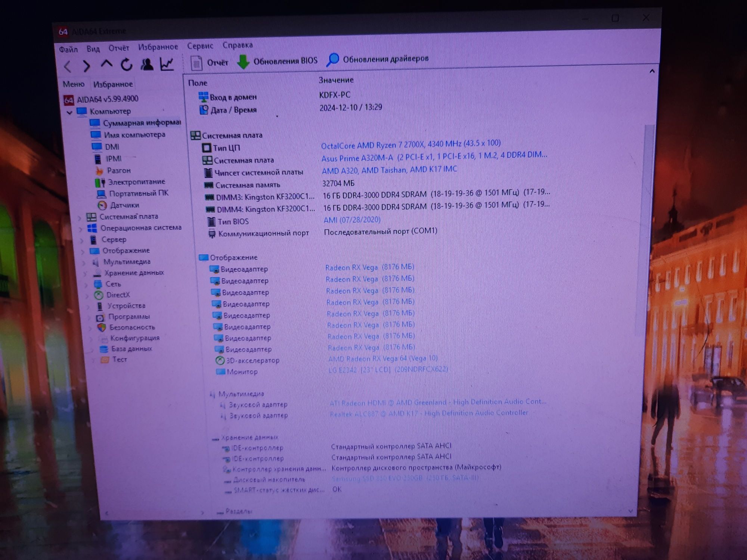Image resolution: width=747 pixels, height=560 pixels.
Task: Open the Избранное menu in menu bar
Action: pyautogui.click(x=158, y=47)
